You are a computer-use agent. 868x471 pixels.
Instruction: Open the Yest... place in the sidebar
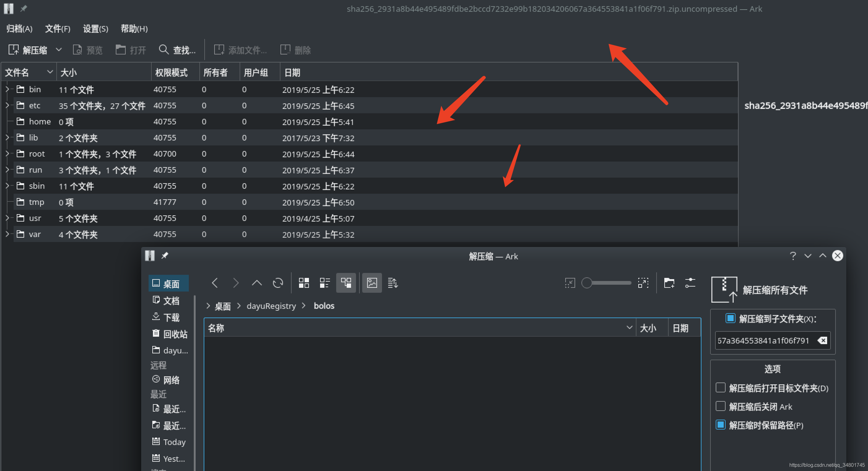[x=168, y=459]
